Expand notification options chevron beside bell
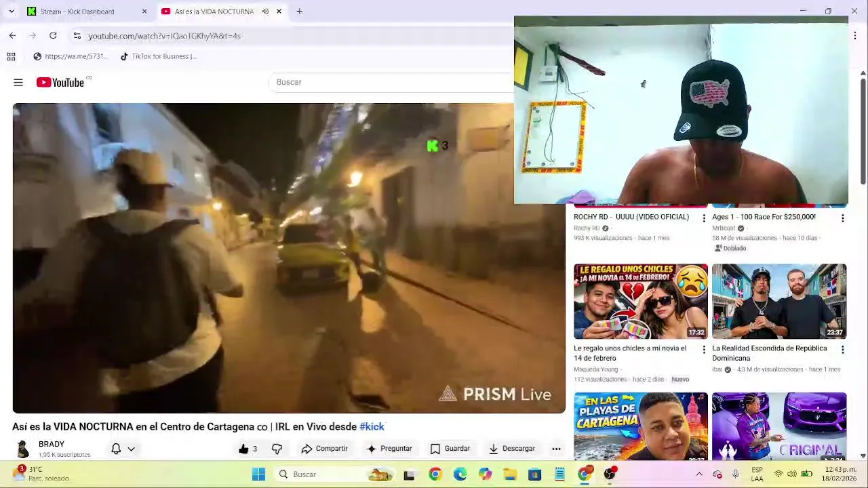The image size is (868, 488). click(x=132, y=449)
